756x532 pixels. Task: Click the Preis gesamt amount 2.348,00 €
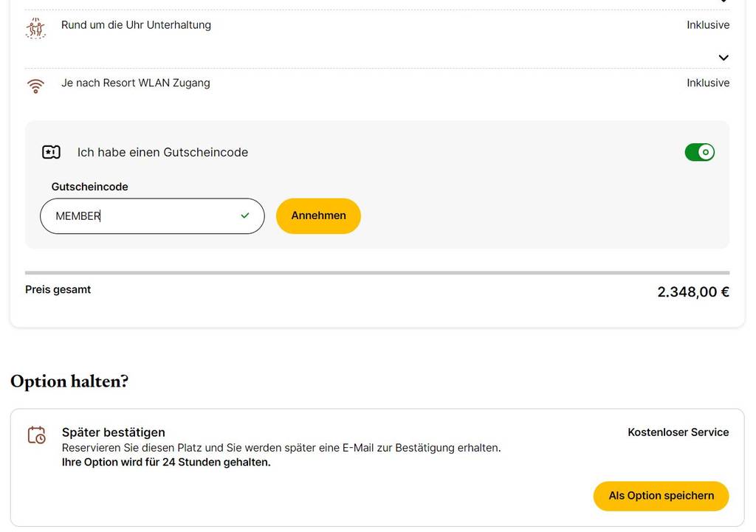(693, 291)
